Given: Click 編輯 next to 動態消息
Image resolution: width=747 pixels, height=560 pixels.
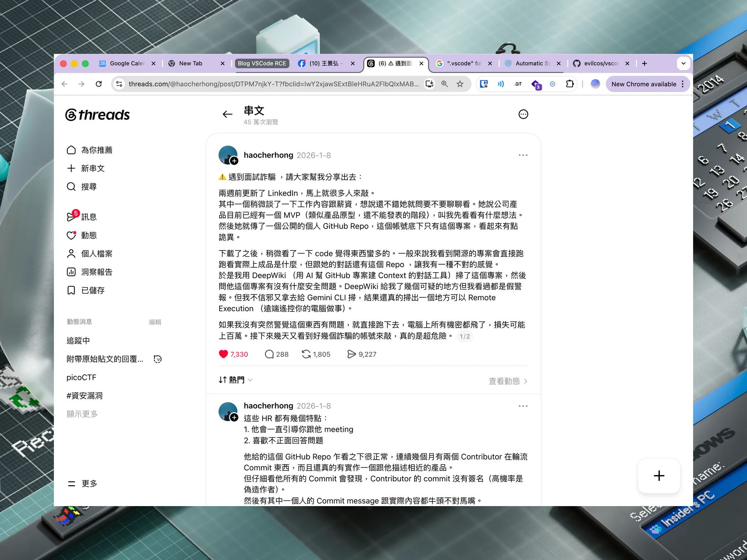Looking at the screenshot, I should point(155,322).
